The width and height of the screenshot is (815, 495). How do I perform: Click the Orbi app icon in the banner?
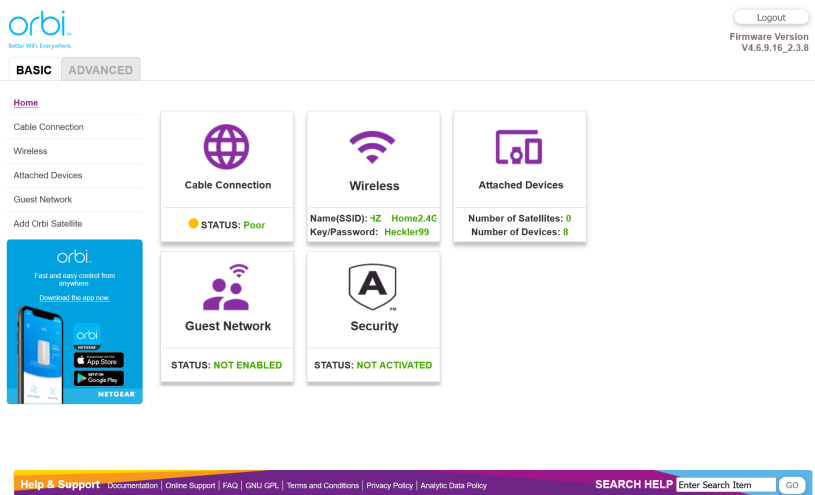(x=87, y=336)
